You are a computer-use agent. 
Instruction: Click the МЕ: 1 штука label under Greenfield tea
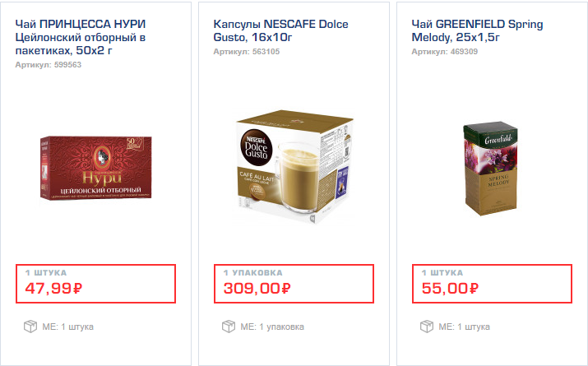pyautogui.click(x=465, y=327)
